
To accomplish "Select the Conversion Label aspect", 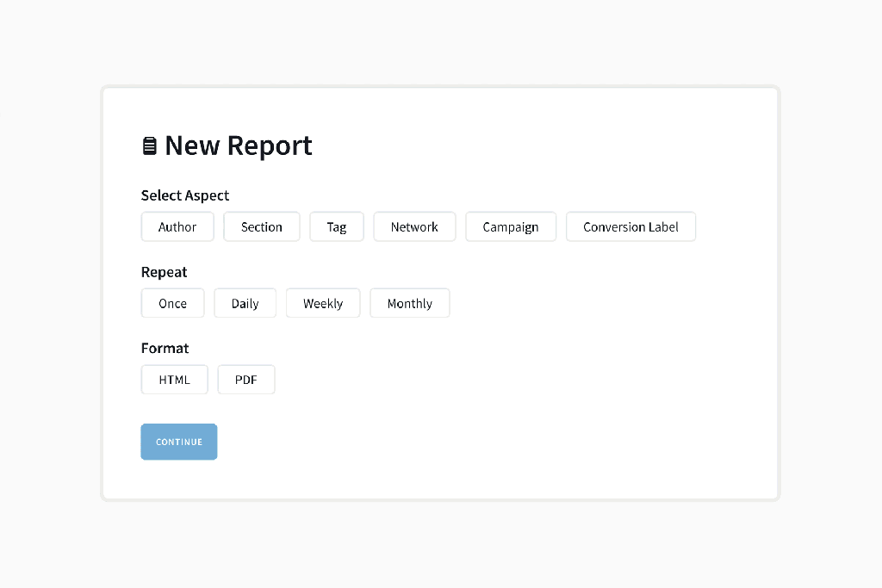I will pyautogui.click(x=630, y=226).
